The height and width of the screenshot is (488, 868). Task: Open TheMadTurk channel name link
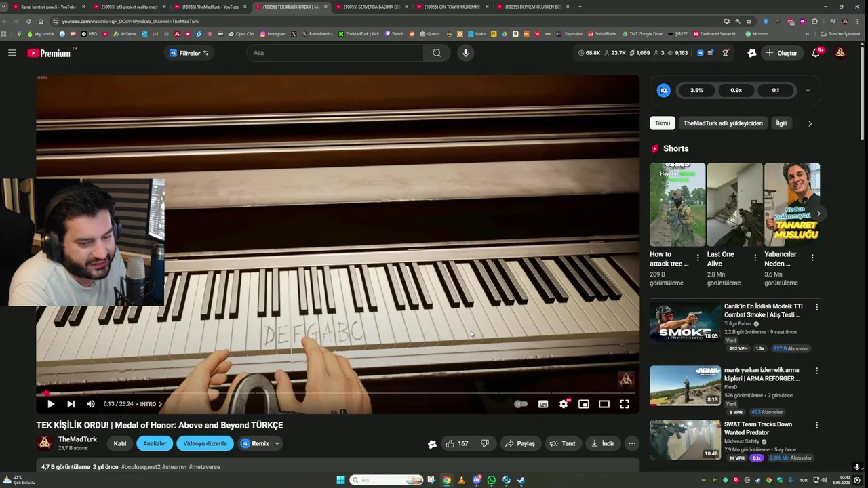77,439
